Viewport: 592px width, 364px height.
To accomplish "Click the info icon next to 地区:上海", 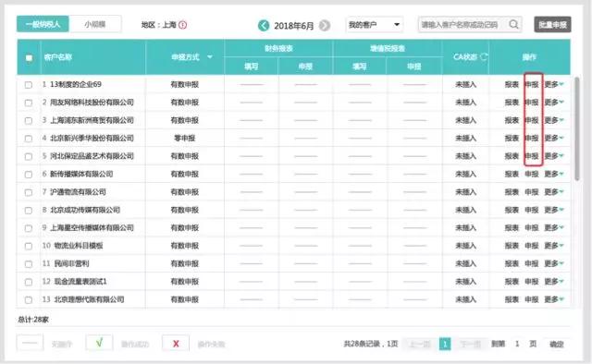I will tap(183, 25).
